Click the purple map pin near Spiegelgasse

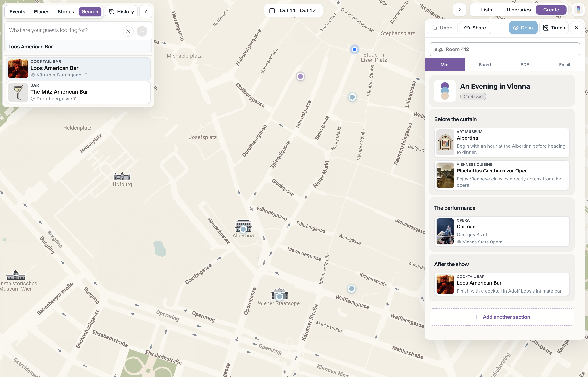[300, 76]
